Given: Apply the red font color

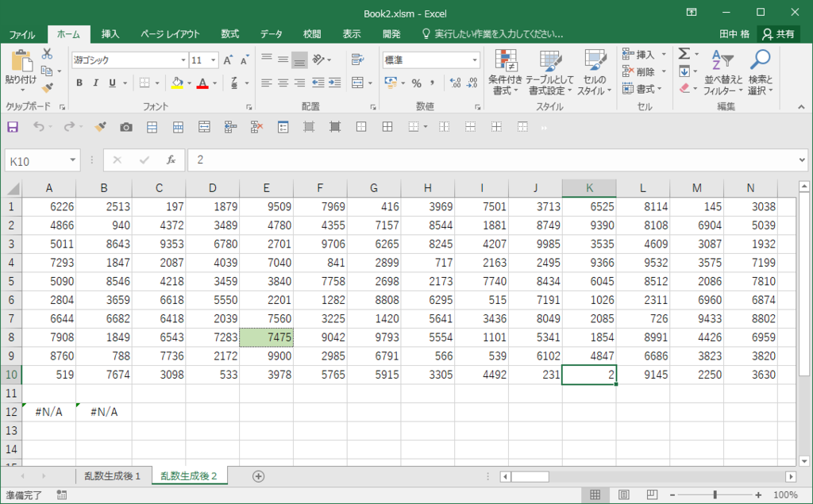Looking at the screenshot, I should coord(202,83).
